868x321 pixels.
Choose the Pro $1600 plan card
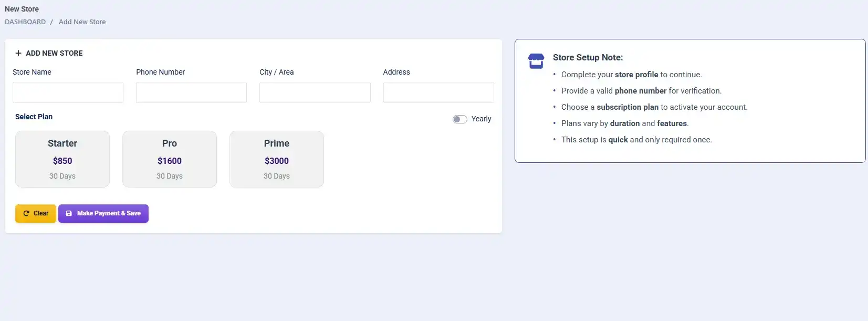point(170,159)
